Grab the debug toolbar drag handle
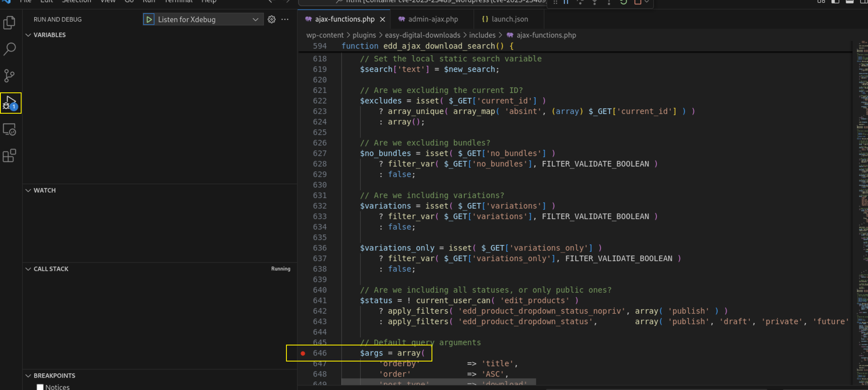868x390 pixels. point(555,2)
